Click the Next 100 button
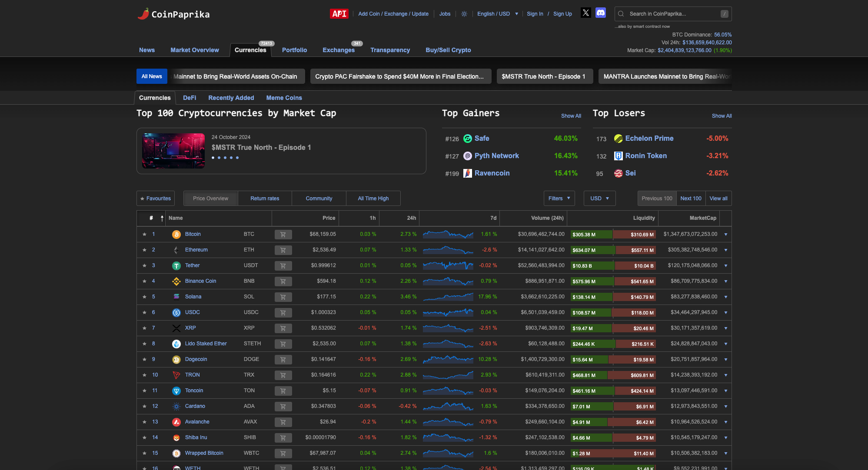The image size is (868, 470). coord(691,198)
